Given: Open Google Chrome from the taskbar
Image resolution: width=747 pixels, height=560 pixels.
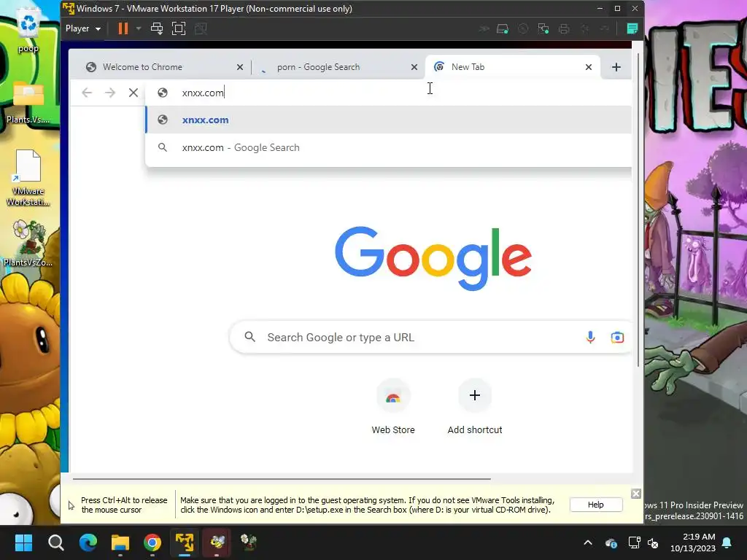Looking at the screenshot, I should (152, 542).
